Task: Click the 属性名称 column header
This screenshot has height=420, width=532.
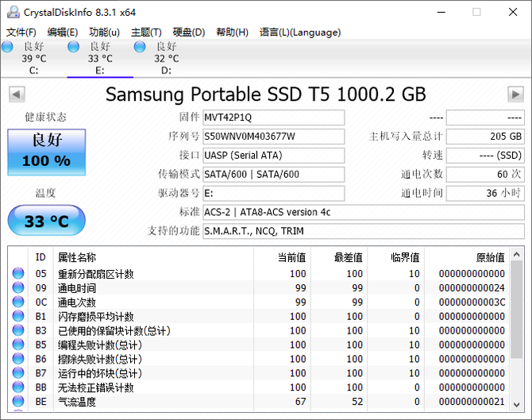Action: pos(153,257)
